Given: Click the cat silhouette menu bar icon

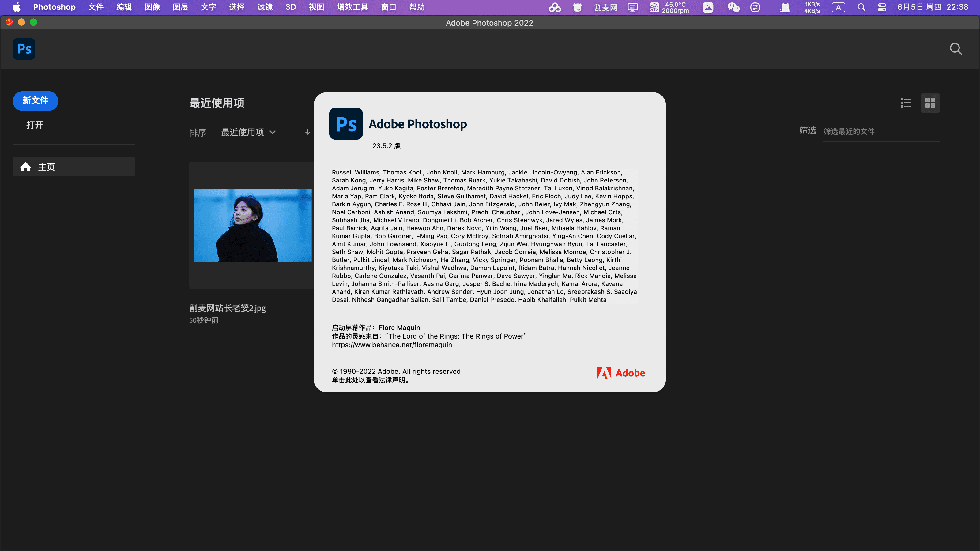Looking at the screenshot, I should 785,7.
